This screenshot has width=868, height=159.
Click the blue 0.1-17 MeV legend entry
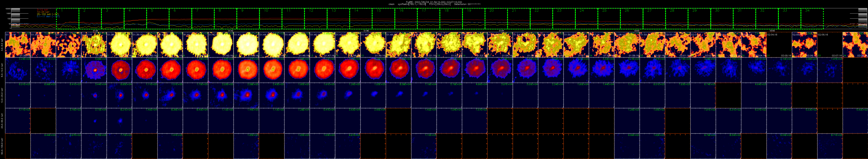(x=48, y=17)
